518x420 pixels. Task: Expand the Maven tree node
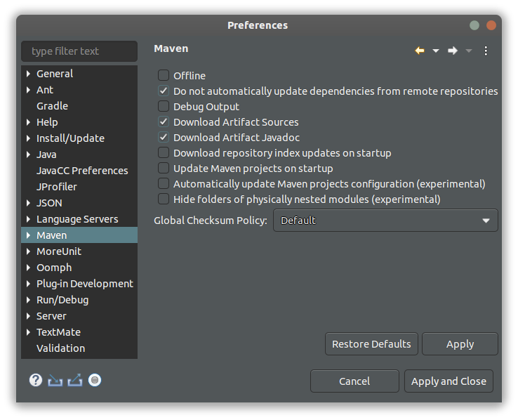click(x=28, y=235)
